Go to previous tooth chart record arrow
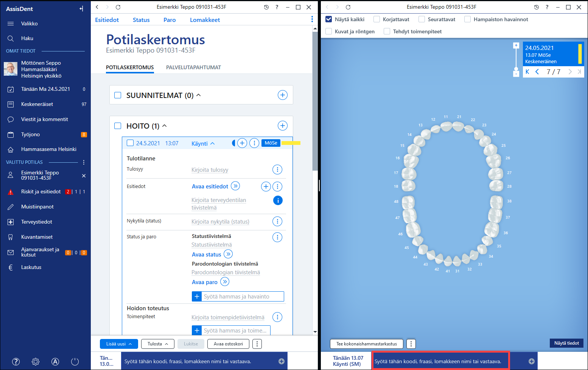The height and width of the screenshot is (370, 588). coord(537,72)
